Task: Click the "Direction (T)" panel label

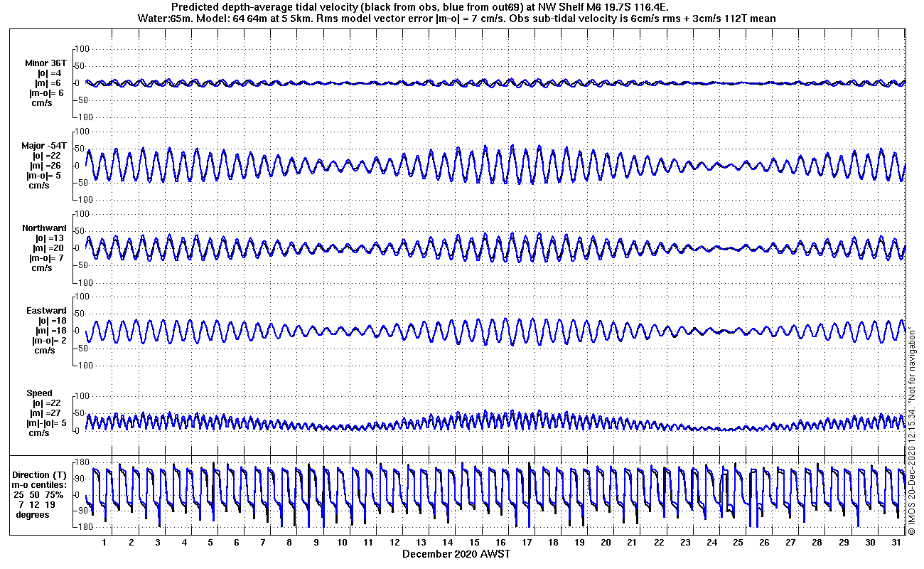Action: 41,475
